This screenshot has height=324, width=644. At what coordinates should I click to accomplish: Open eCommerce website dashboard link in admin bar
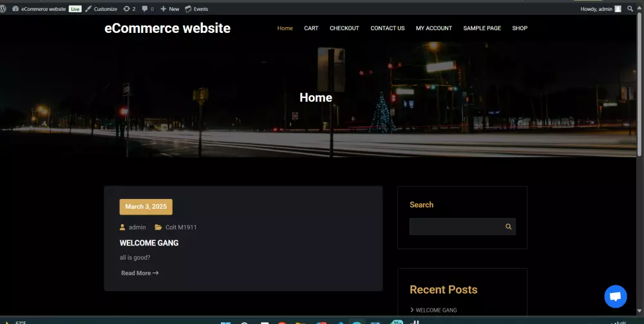pyautogui.click(x=39, y=9)
